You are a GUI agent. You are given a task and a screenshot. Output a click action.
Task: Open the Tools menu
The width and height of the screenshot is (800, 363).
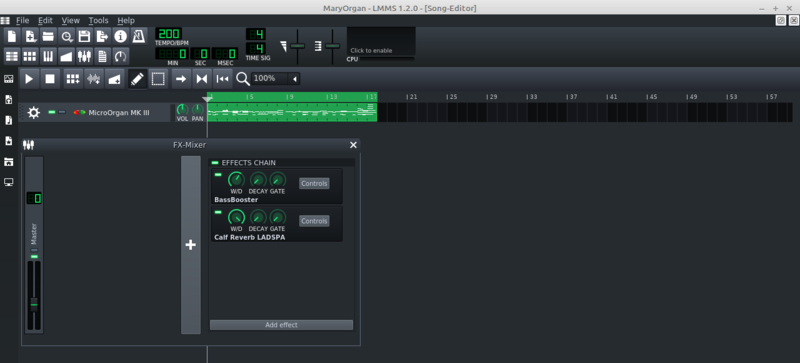click(x=98, y=20)
